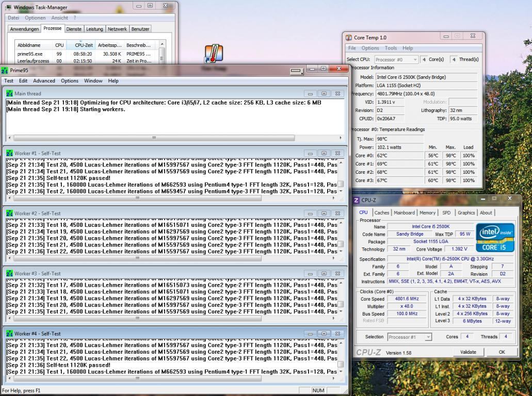
Task: Switch to the Benutzer tab in Task-Manager
Action: (x=140, y=29)
